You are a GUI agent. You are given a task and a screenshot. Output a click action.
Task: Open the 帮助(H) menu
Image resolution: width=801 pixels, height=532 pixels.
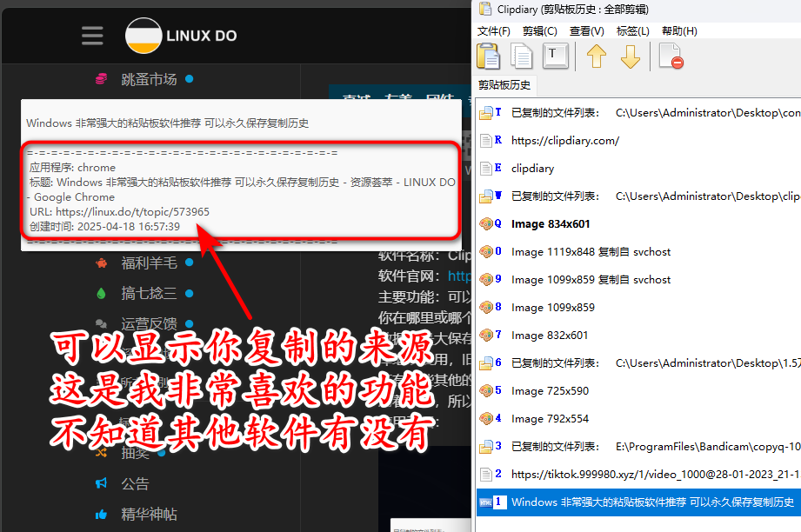click(x=679, y=31)
